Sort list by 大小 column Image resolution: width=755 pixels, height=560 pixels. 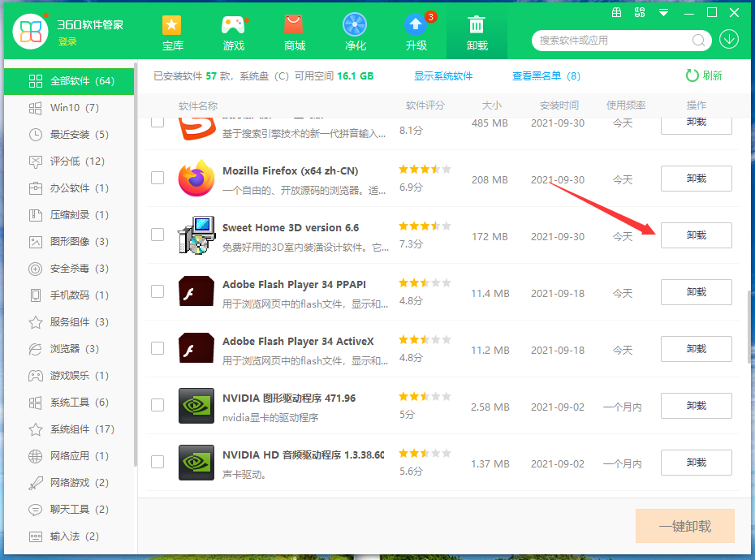[x=492, y=106]
